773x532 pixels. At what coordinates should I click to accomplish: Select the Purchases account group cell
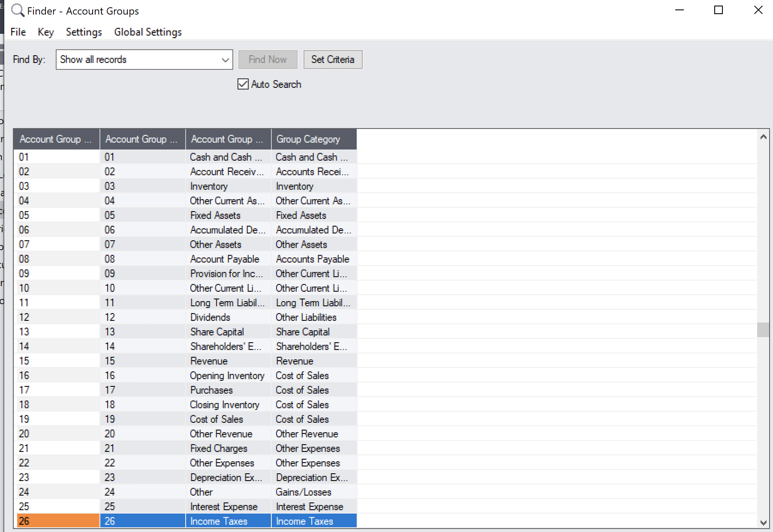pyautogui.click(x=229, y=390)
